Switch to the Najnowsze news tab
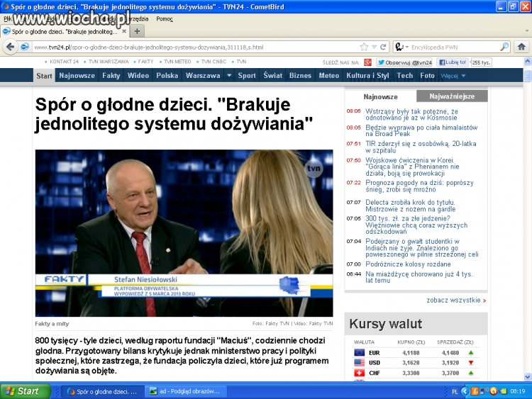 [x=380, y=97]
